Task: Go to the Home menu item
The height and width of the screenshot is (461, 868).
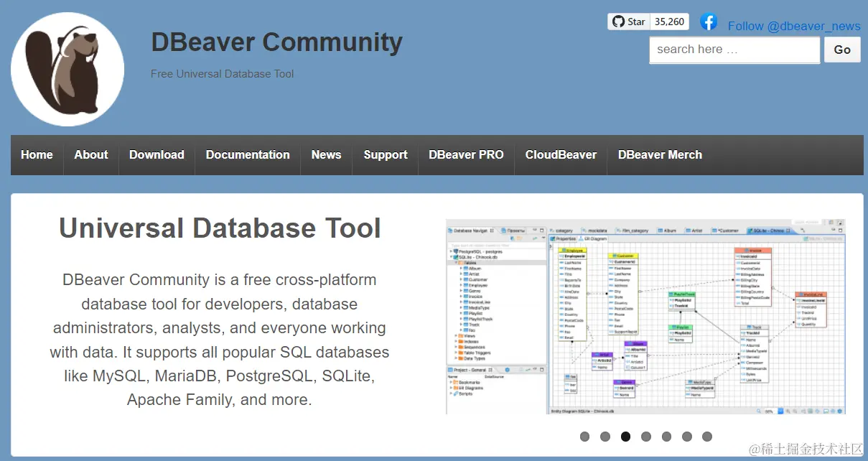Action: [37, 155]
